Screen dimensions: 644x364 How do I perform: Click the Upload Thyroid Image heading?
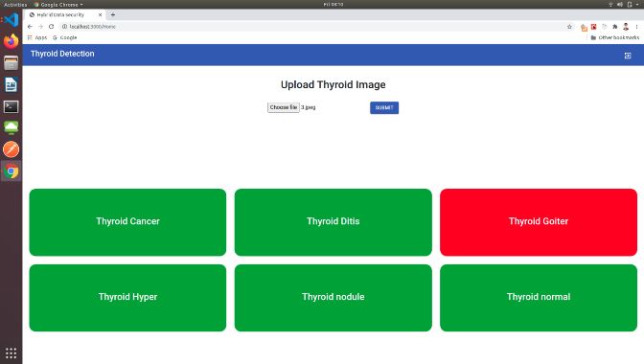(x=333, y=84)
